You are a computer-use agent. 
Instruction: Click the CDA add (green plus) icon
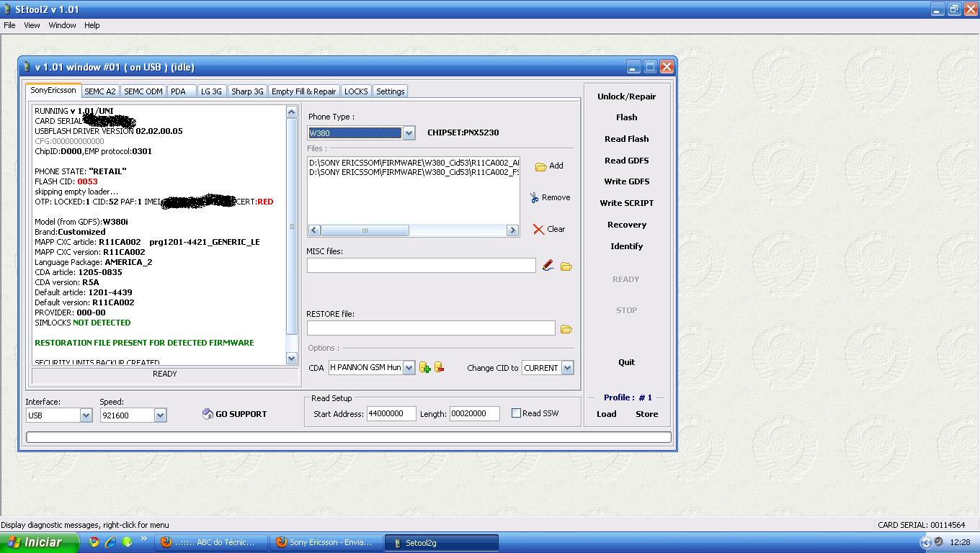pyautogui.click(x=425, y=368)
